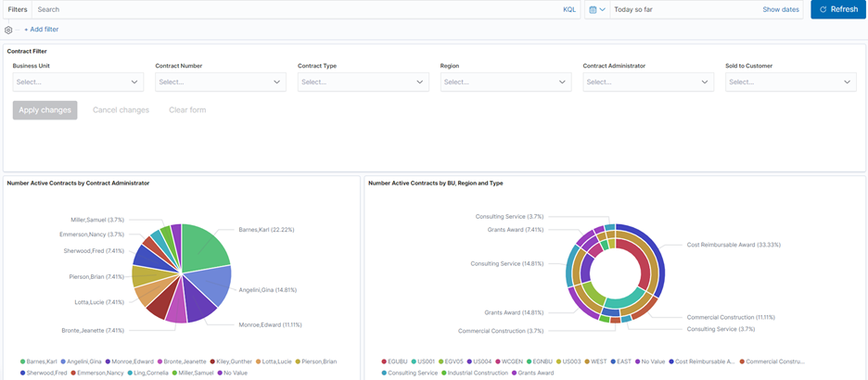Click Angelini,Gina legend color dot
This screenshot has width=868, height=380.
[x=63, y=361]
